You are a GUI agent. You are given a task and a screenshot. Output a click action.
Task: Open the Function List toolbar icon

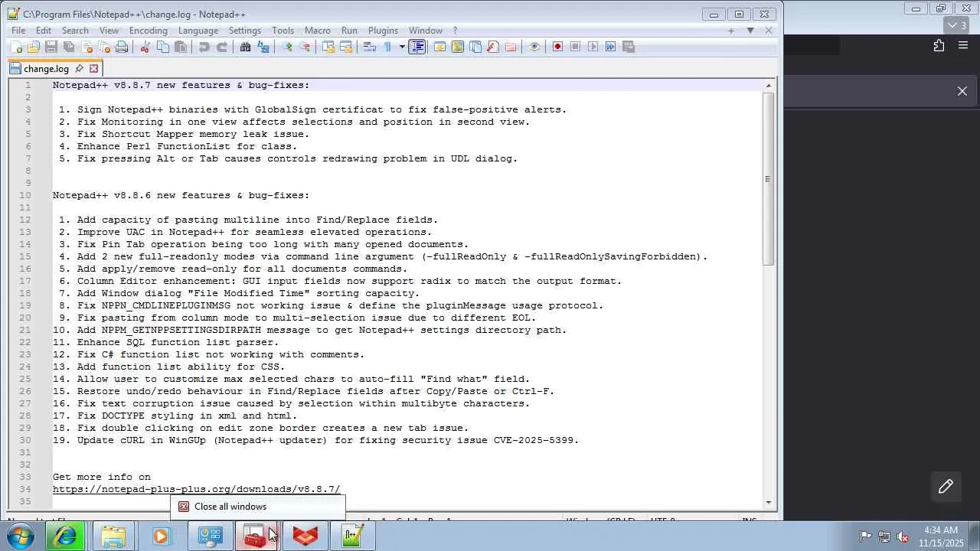[492, 47]
